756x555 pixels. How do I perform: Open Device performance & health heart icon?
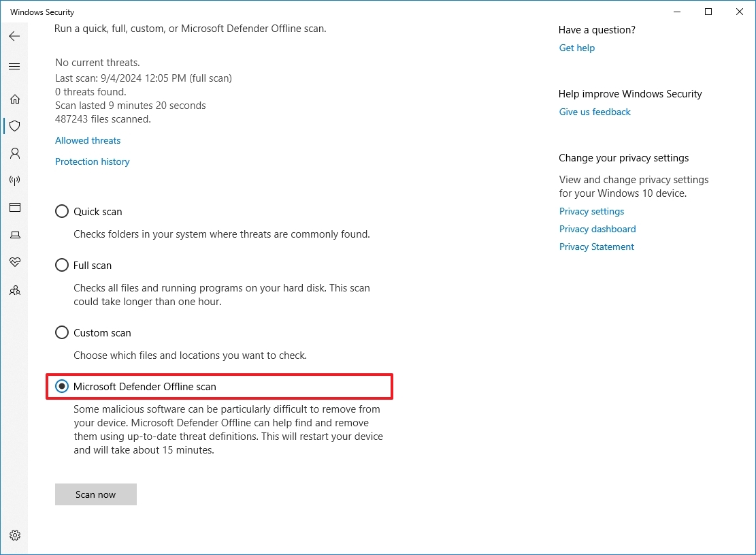pos(15,262)
